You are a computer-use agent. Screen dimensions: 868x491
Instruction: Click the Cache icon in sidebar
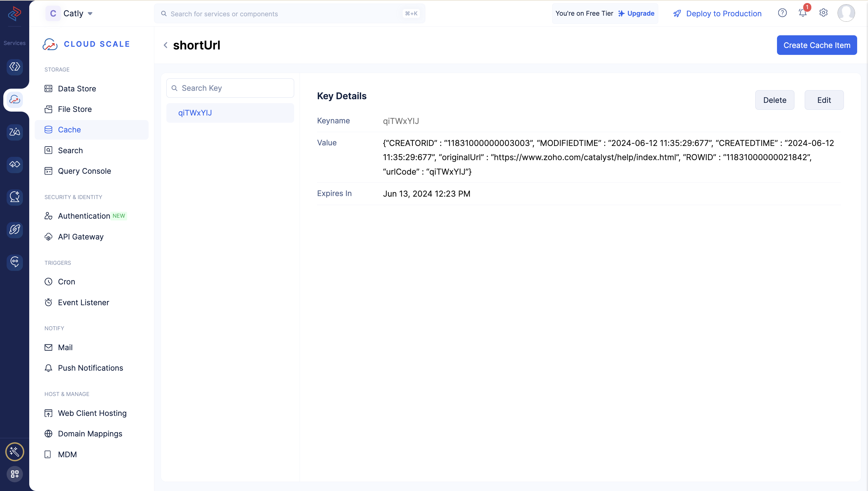[48, 129]
